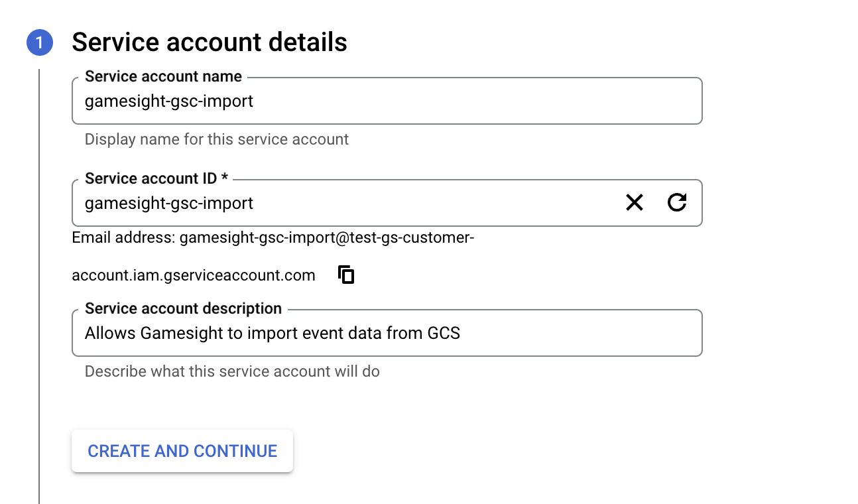Image resolution: width=858 pixels, height=504 pixels.
Task: Clear the Service account ID field
Action: [635, 203]
